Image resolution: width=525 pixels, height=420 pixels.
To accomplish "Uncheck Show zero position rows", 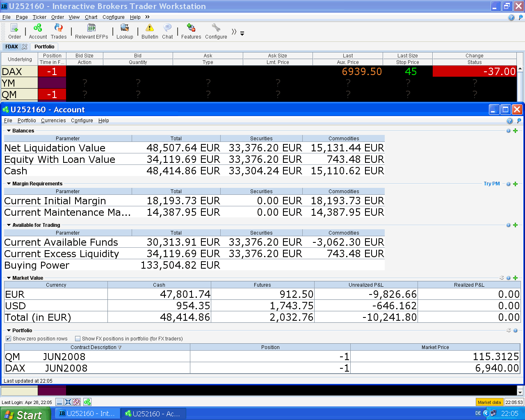I will 8,339.
